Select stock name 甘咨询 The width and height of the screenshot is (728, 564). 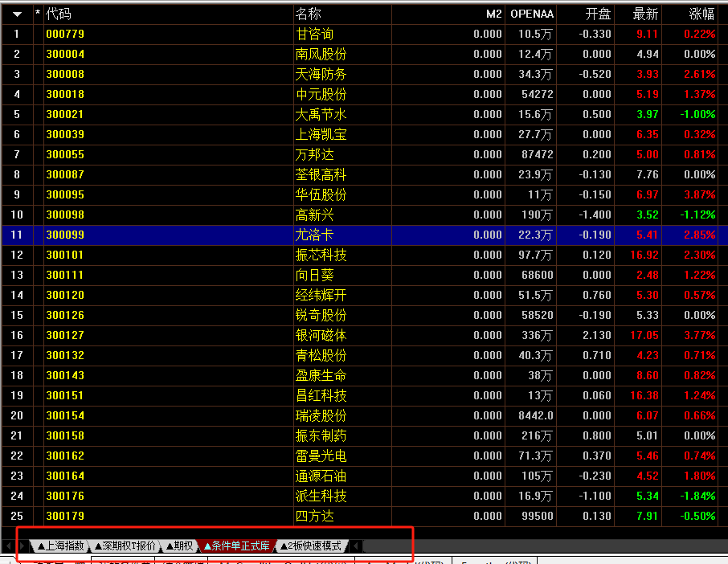tap(314, 34)
